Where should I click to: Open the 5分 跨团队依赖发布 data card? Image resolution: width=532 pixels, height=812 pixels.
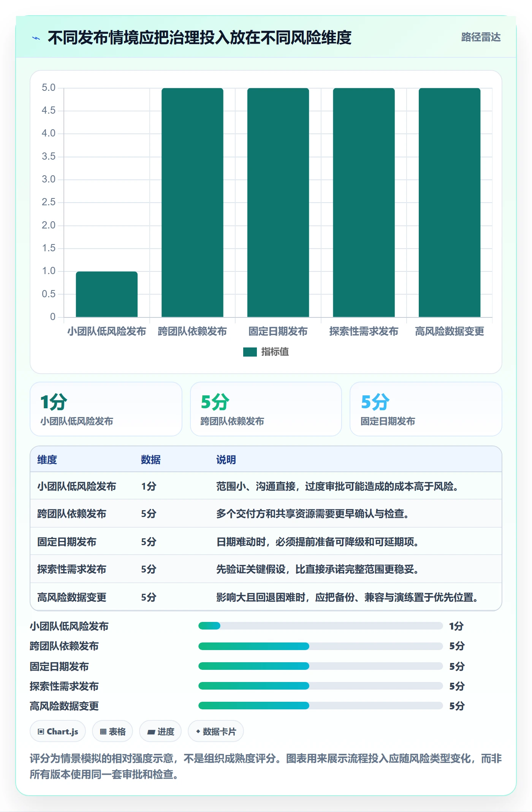(266, 409)
